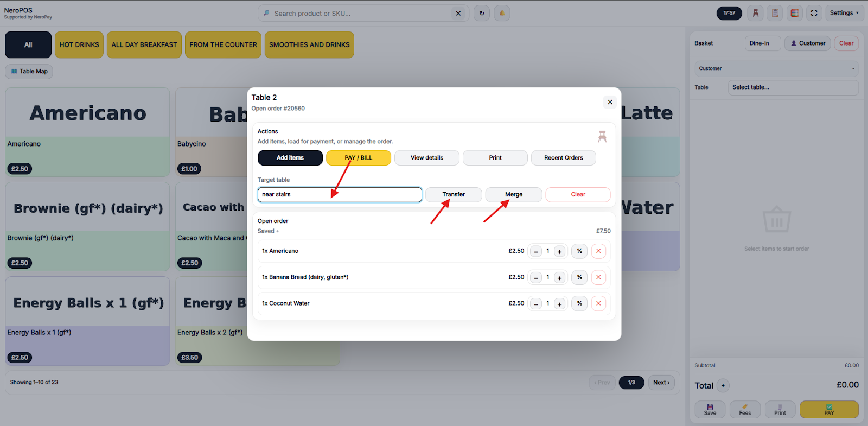This screenshot has height=426, width=868.
Task: Click the abacus calculator icon
Action: click(x=795, y=13)
